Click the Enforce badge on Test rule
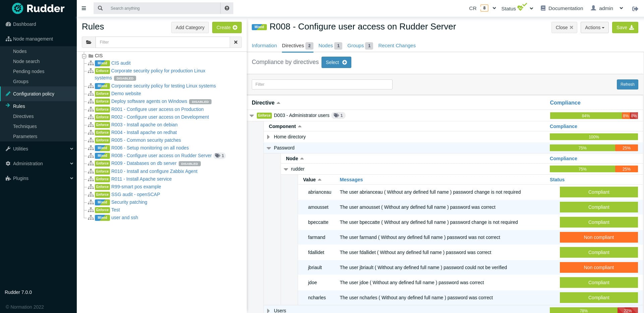This screenshot has height=313, width=644. [102, 210]
